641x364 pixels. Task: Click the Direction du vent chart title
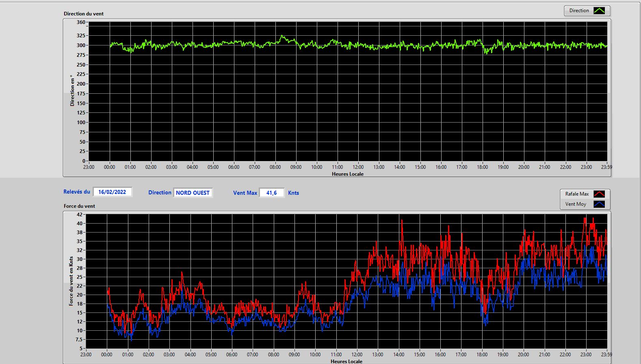point(84,13)
